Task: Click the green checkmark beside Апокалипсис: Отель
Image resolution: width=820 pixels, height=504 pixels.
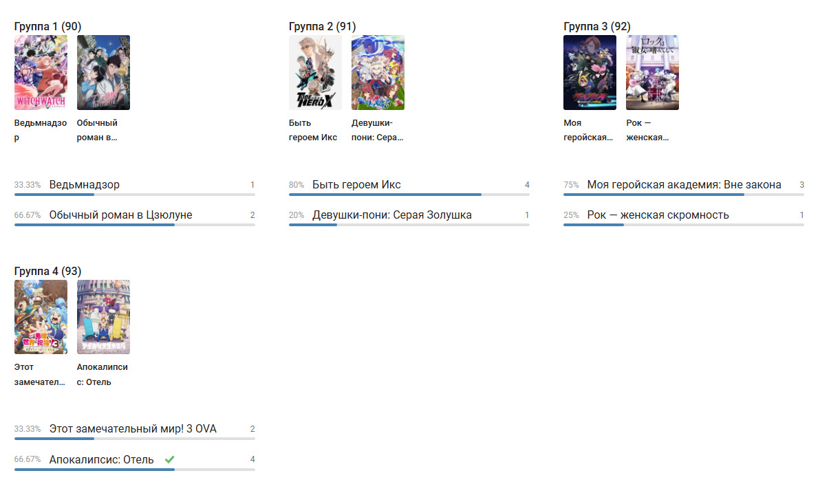Action: pos(169,459)
